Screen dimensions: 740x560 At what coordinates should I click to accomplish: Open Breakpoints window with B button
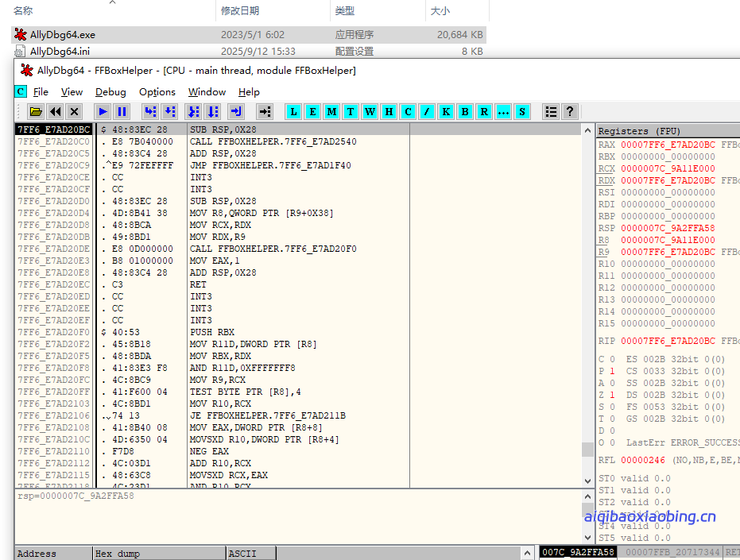coord(465,112)
